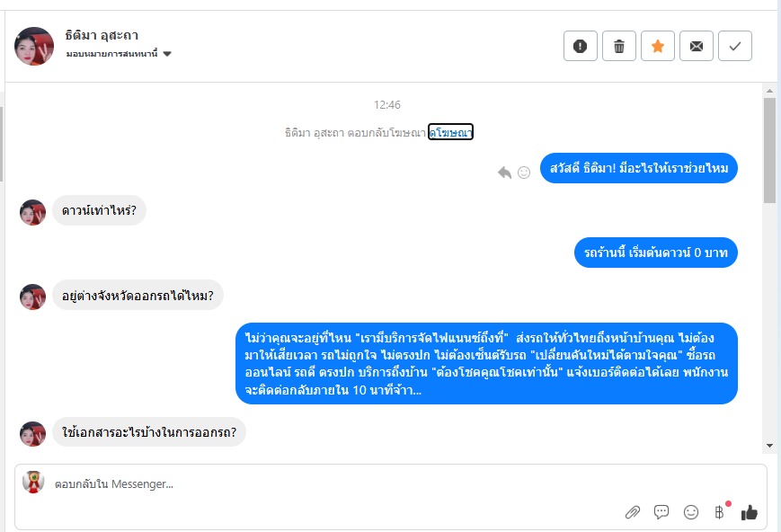Screen dimensions: 781x532
Task: Click scrollbar down arrow in chat
Action: pyautogui.click(x=769, y=445)
